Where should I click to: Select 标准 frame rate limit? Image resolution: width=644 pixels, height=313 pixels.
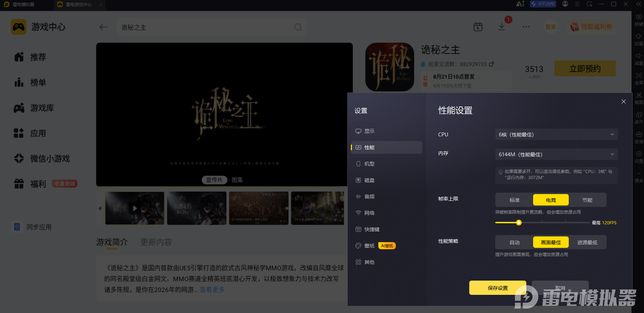[x=515, y=200]
